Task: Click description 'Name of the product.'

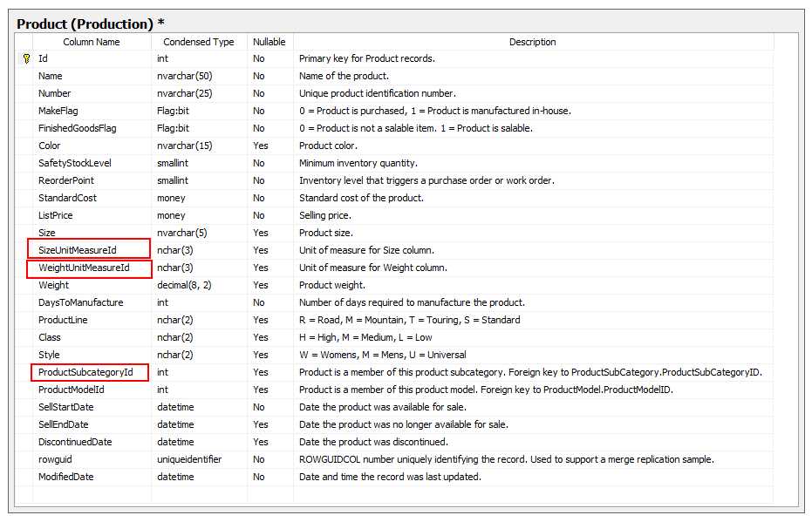Action: point(344,76)
